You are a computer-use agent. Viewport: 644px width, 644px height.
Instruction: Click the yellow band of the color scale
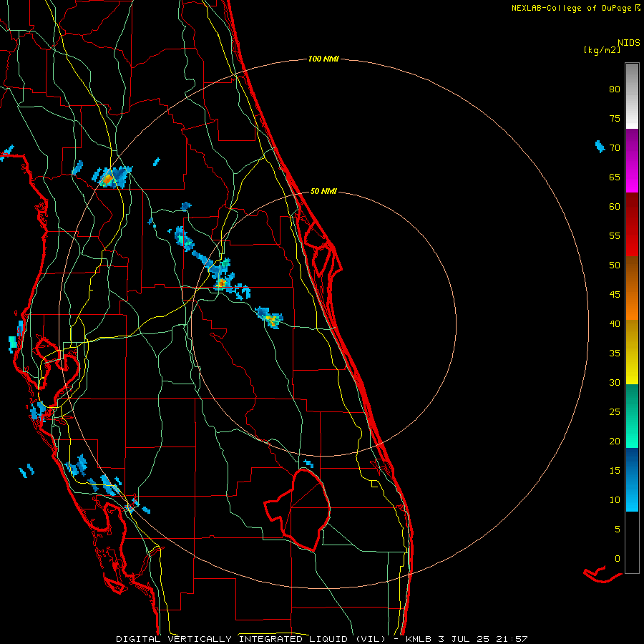pyautogui.click(x=632, y=351)
